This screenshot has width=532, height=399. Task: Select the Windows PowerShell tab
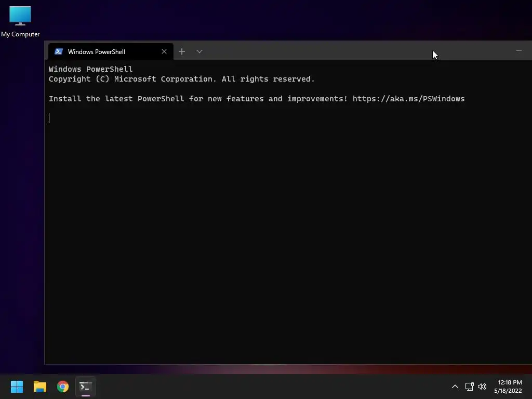111,51
